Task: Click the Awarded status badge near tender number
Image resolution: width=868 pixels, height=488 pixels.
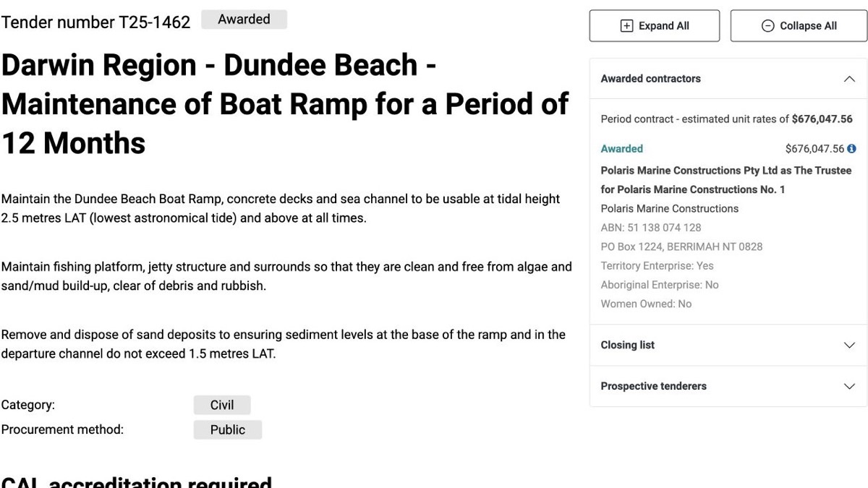Action: pyautogui.click(x=244, y=20)
